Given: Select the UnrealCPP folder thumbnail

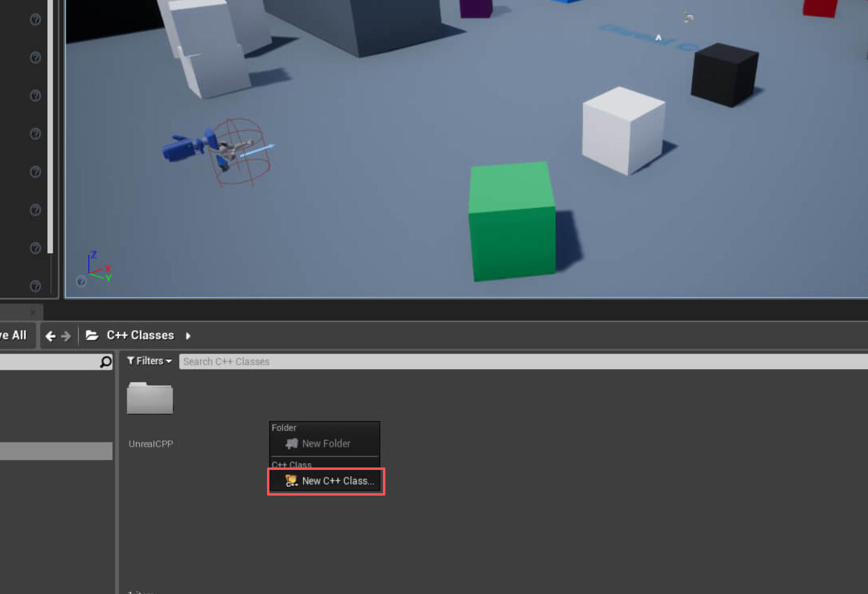Looking at the screenshot, I should (x=150, y=397).
